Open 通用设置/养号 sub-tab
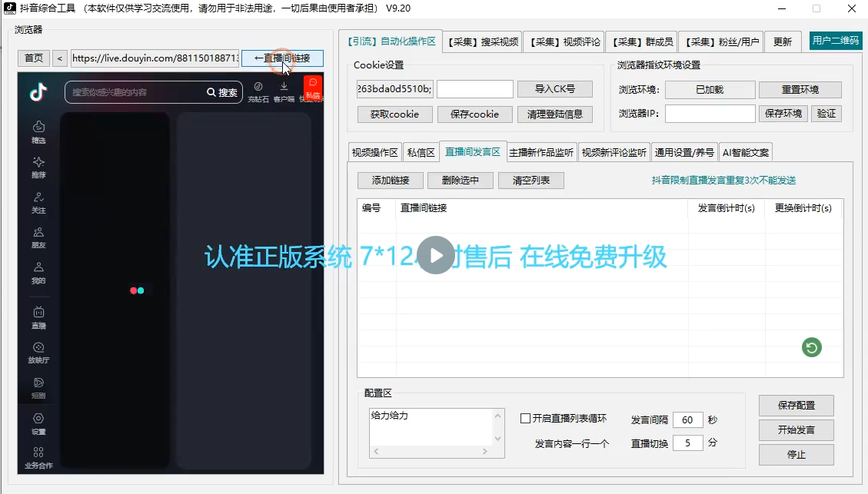This screenshot has height=494, width=868. click(684, 153)
